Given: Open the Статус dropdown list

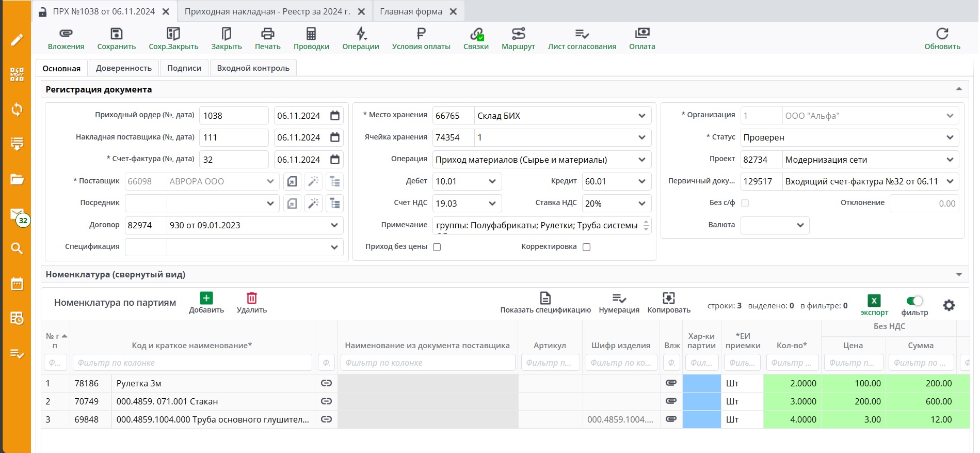Looking at the screenshot, I should click(x=950, y=137).
